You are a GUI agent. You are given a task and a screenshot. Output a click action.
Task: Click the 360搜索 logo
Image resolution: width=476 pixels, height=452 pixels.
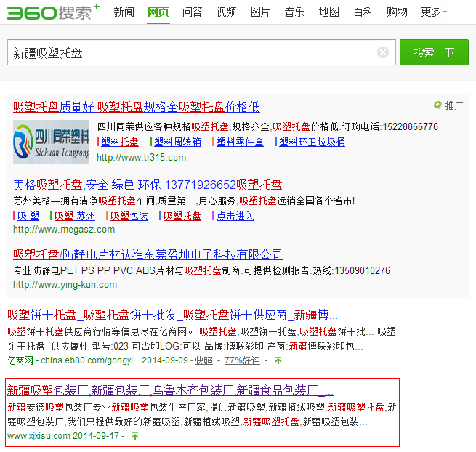coord(51,12)
